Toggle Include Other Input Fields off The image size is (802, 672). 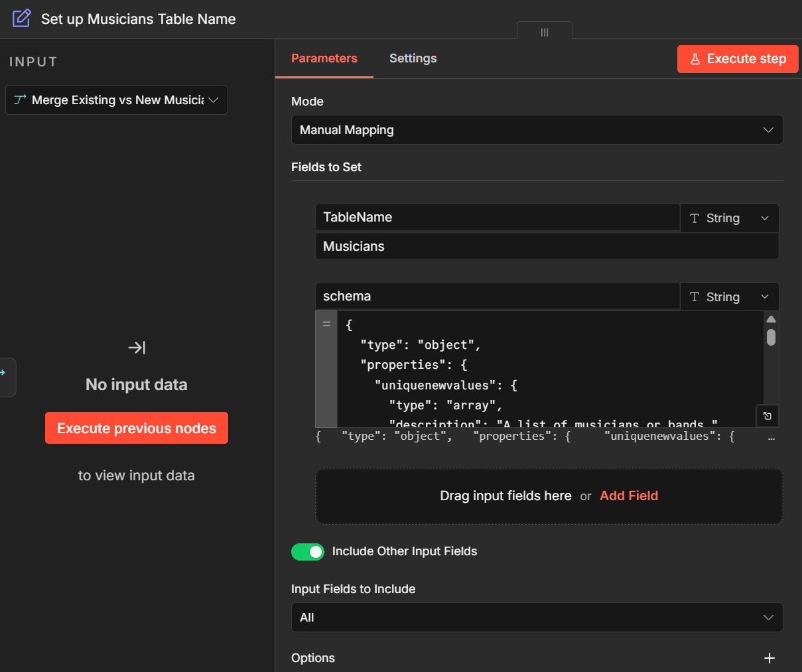point(308,552)
